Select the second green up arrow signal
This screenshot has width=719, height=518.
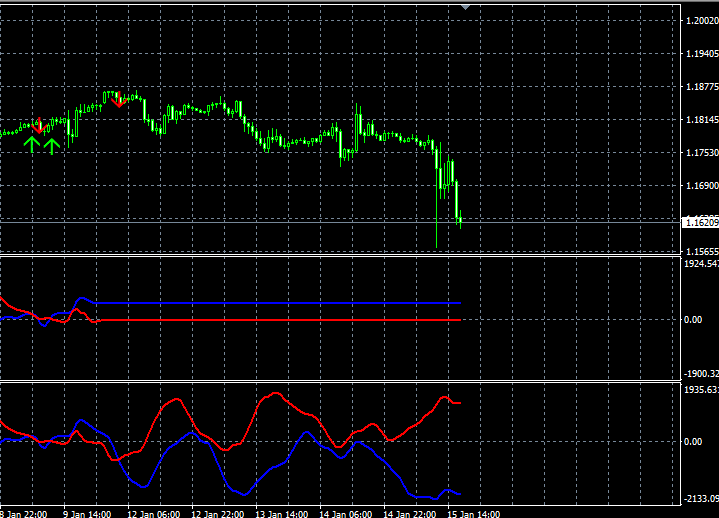[x=52, y=146]
